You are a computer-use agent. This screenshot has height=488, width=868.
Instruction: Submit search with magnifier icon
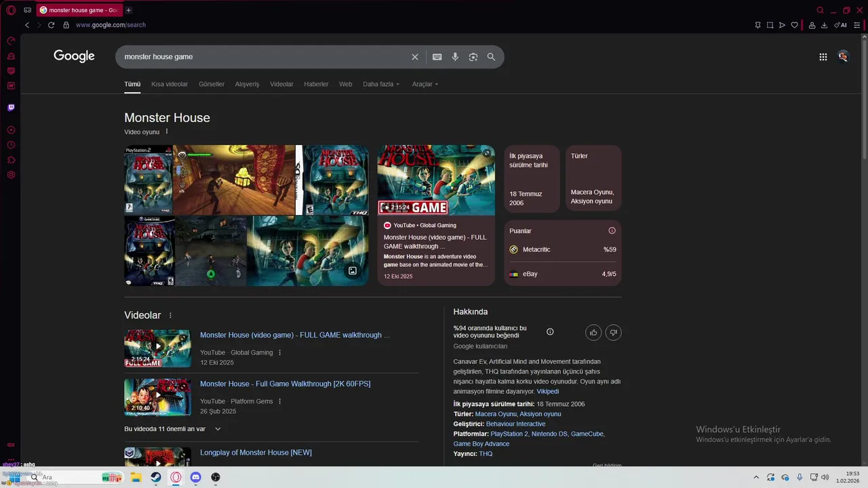tap(491, 57)
